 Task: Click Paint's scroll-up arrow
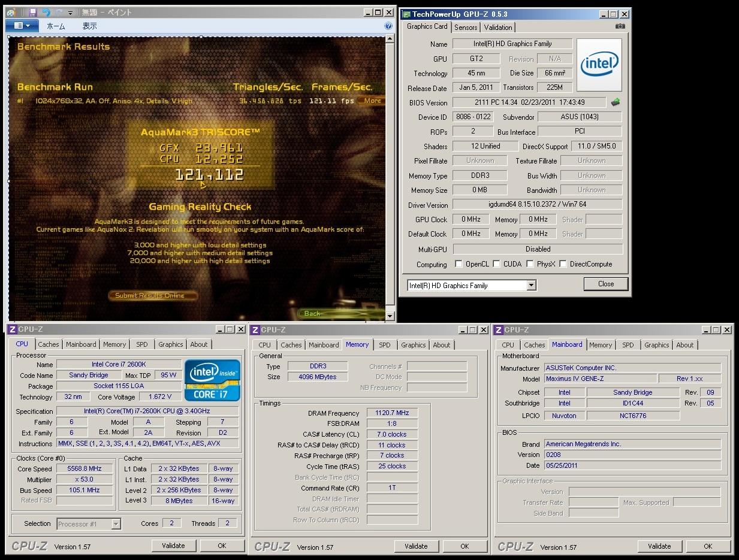click(x=390, y=39)
